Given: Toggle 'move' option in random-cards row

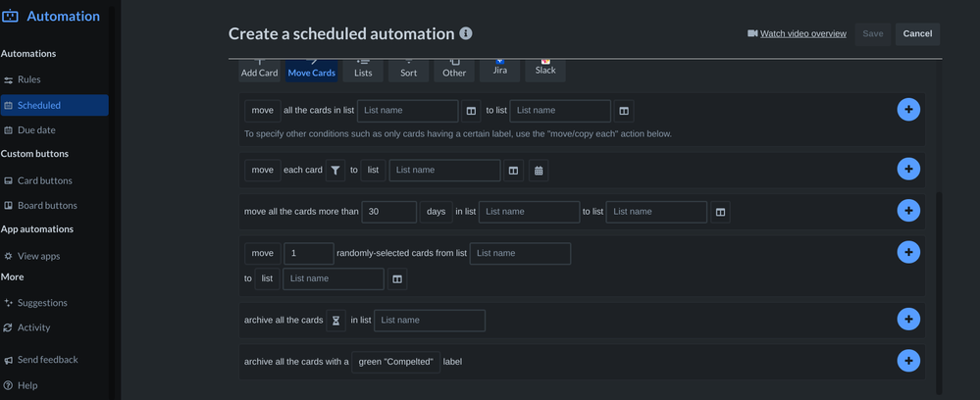Looking at the screenshot, I should pyautogui.click(x=263, y=253).
